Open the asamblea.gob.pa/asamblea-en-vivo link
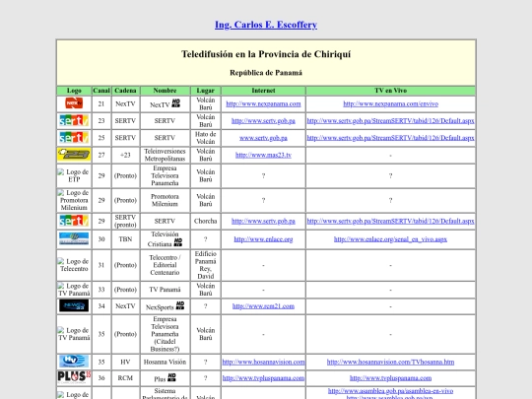The height and width of the screenshot is (399, 532). [x=390, y=391]
